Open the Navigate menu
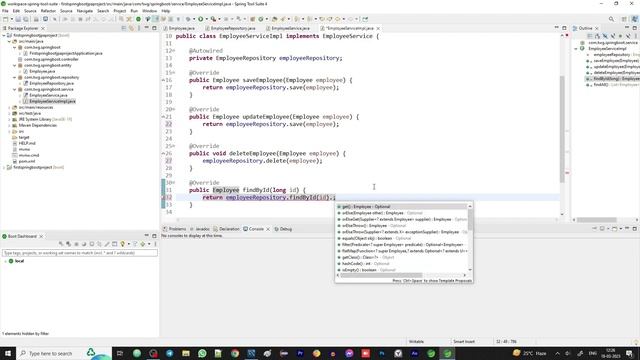The height and width of the screenshot is (360, 640). [x=84, y=11]
